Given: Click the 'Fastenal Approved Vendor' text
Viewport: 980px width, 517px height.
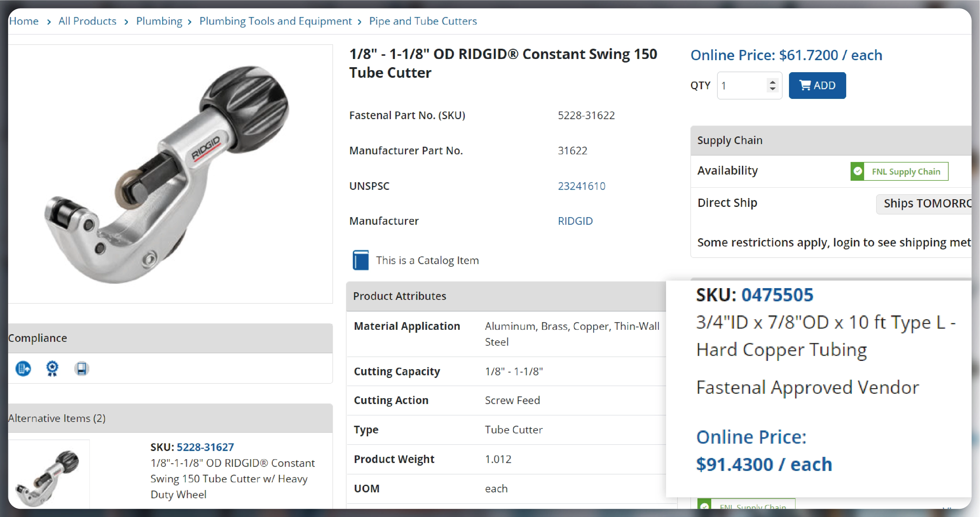Looking at the screenshot, I should pos(807,387).
